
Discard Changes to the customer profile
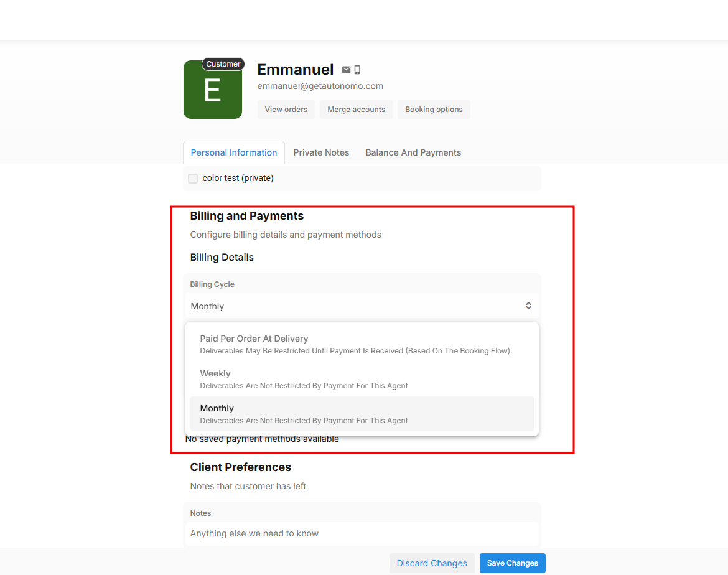pos(432,563)
